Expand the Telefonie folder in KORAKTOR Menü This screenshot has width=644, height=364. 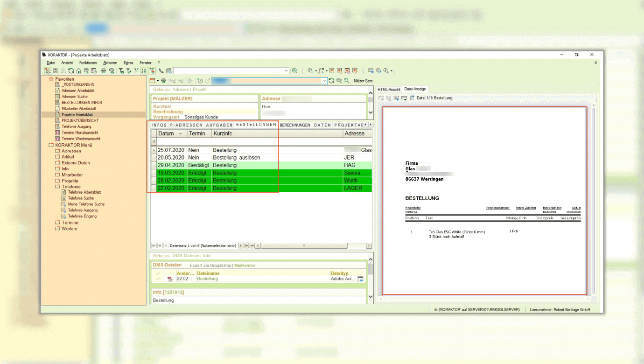[71, 187]
